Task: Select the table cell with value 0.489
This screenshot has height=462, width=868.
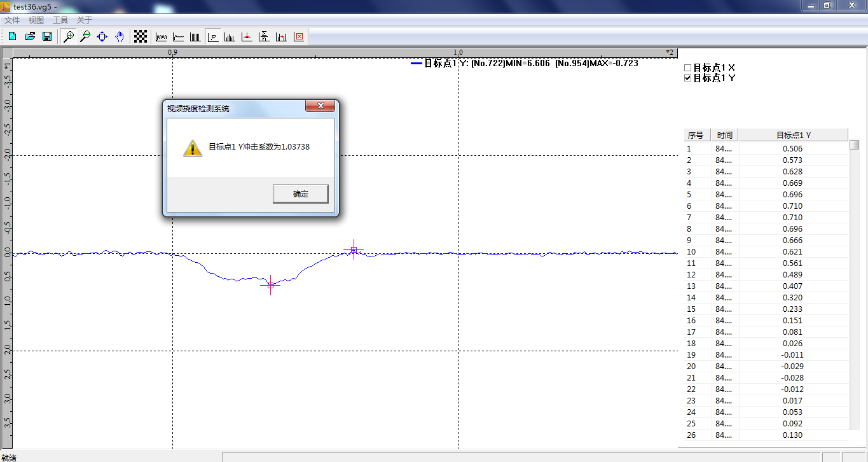Action: pyautogui.click(x=793, y=275)
